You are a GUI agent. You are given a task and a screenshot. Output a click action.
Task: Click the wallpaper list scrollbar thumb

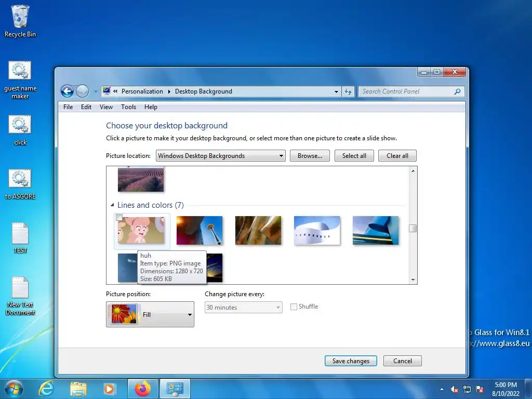coord(413,229)
